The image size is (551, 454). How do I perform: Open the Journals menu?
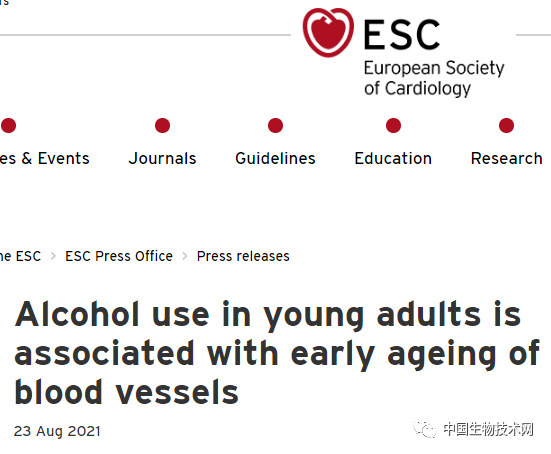(162, 158)
